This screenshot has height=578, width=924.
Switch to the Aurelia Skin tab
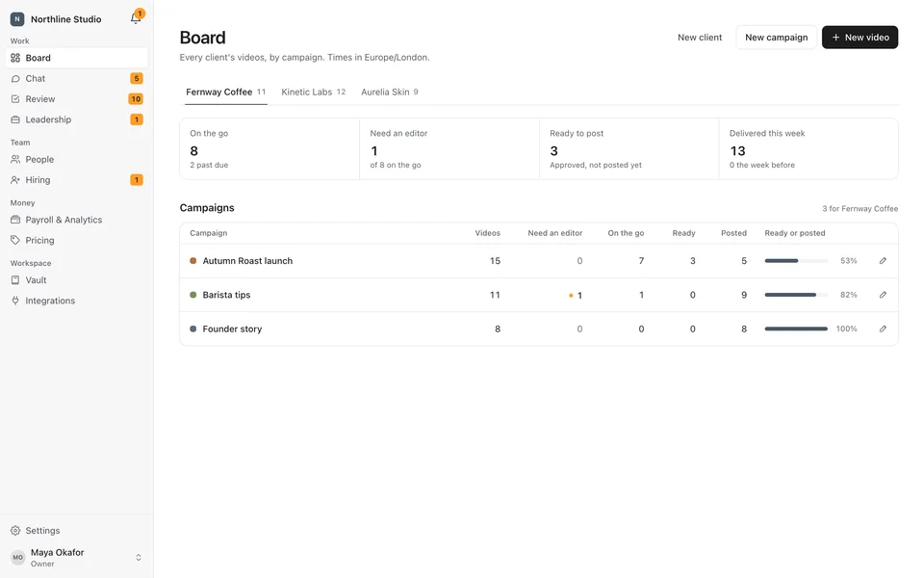click(390, 92)
